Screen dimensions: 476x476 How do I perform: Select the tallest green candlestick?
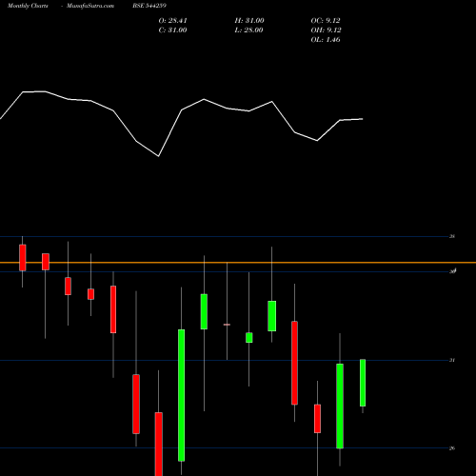click(x=181, y=395)
